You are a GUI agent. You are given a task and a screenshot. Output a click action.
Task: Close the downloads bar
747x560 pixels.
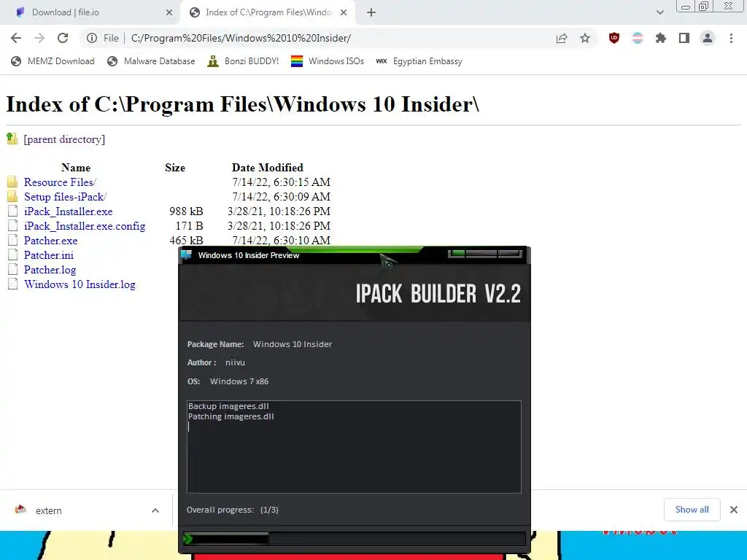click(x=734, y=510)
